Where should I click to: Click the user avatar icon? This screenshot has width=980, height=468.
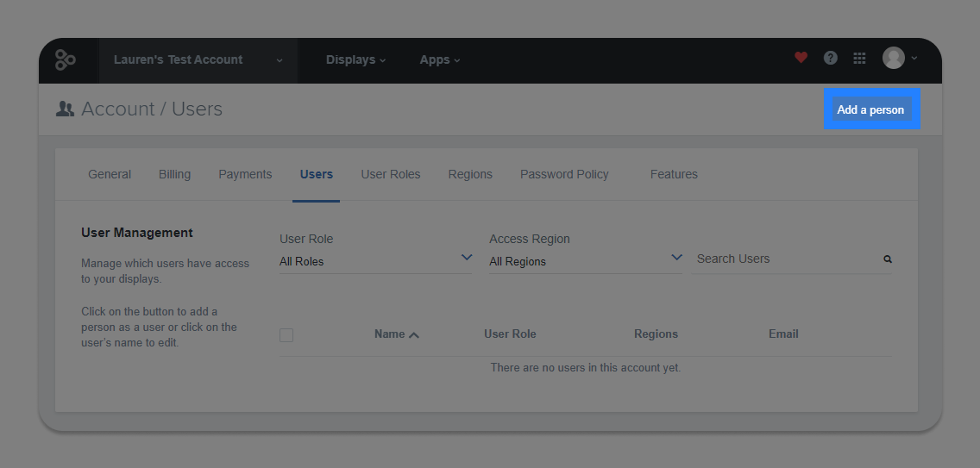coord(893,58)
